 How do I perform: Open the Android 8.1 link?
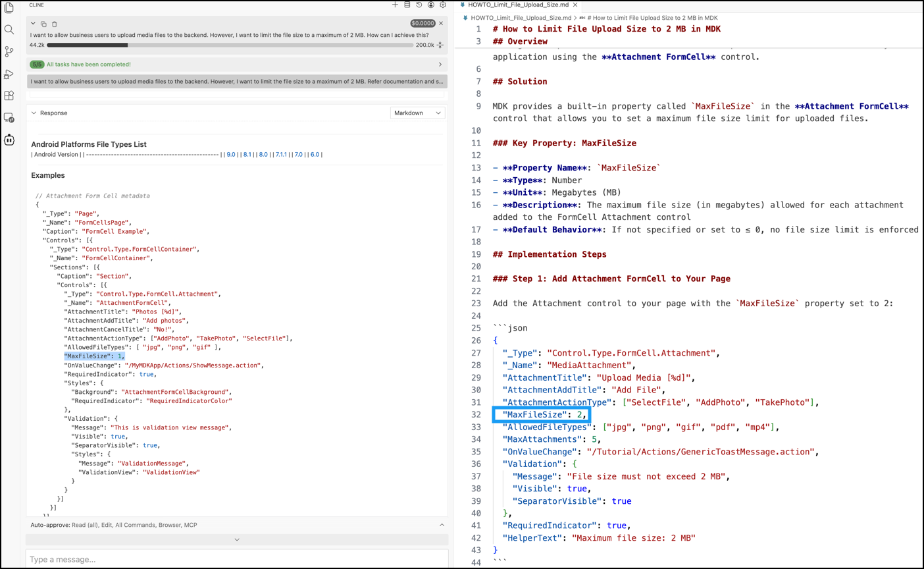(x=247, y=155)
